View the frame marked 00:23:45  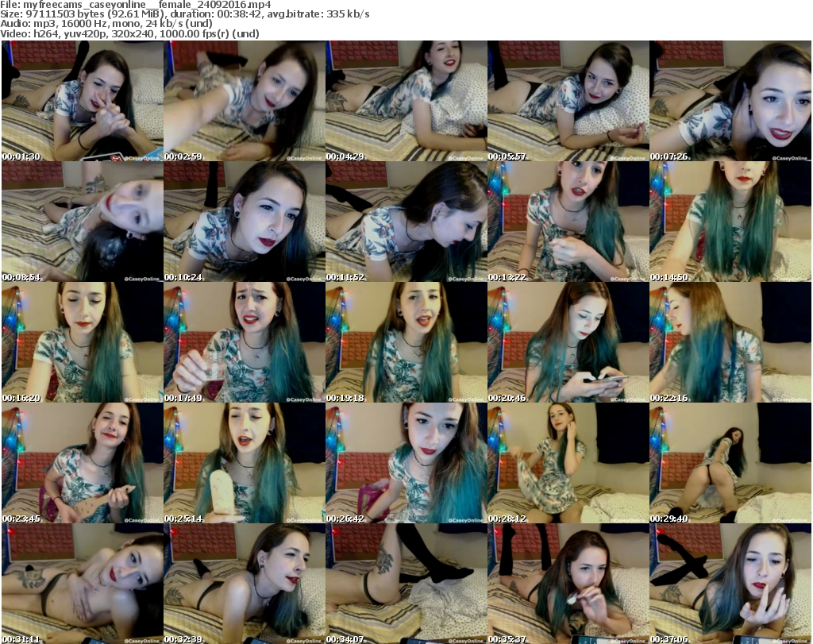point(83,463)
